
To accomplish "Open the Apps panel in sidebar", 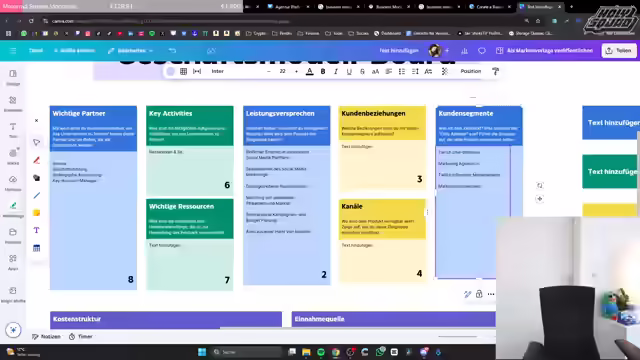I will [x=13, y=262].
